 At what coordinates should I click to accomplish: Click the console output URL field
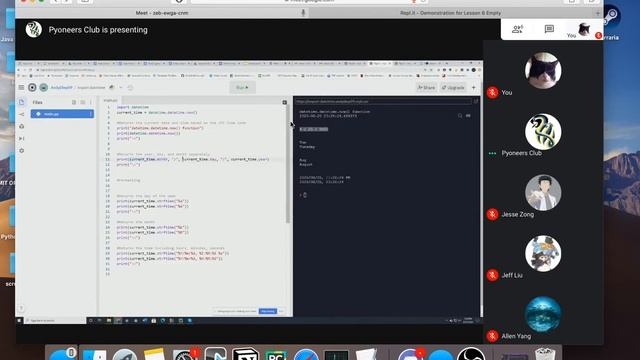(x=383, y=101)
